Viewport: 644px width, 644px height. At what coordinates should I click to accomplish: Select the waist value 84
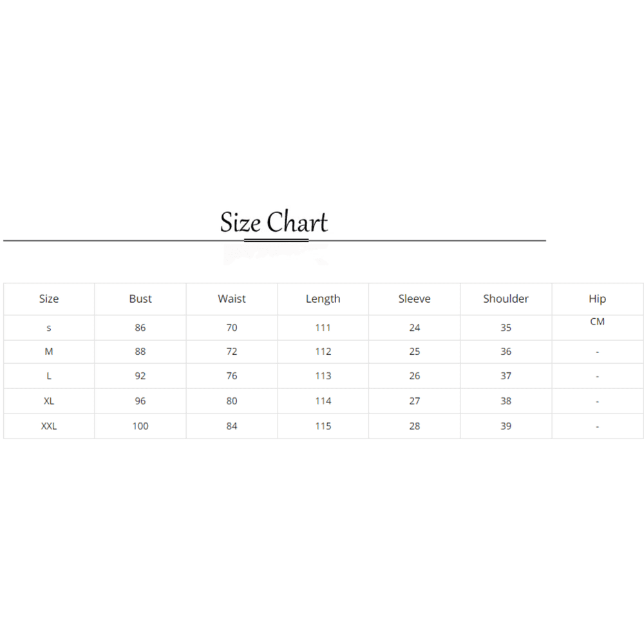(232, 426)
